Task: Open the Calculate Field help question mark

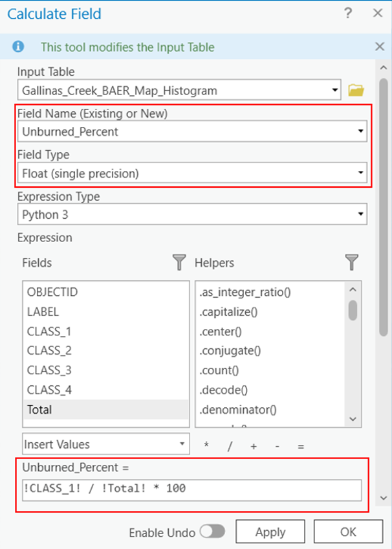Action: [349, 13]
